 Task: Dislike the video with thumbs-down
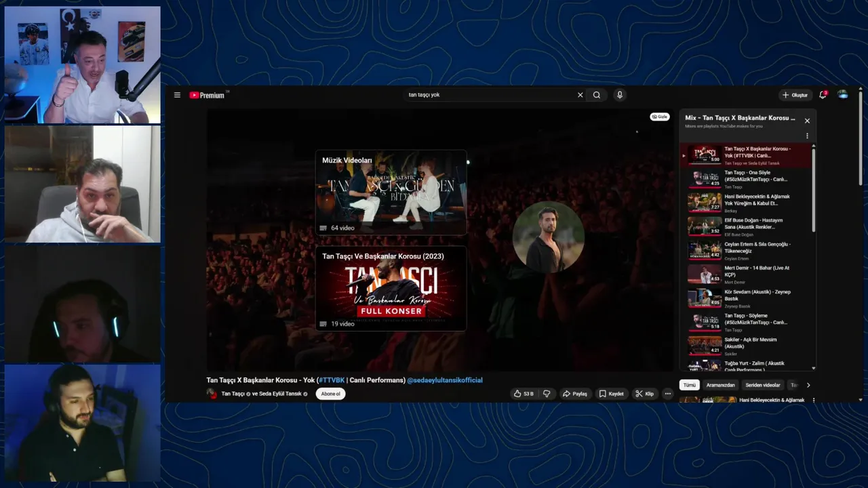547,394
